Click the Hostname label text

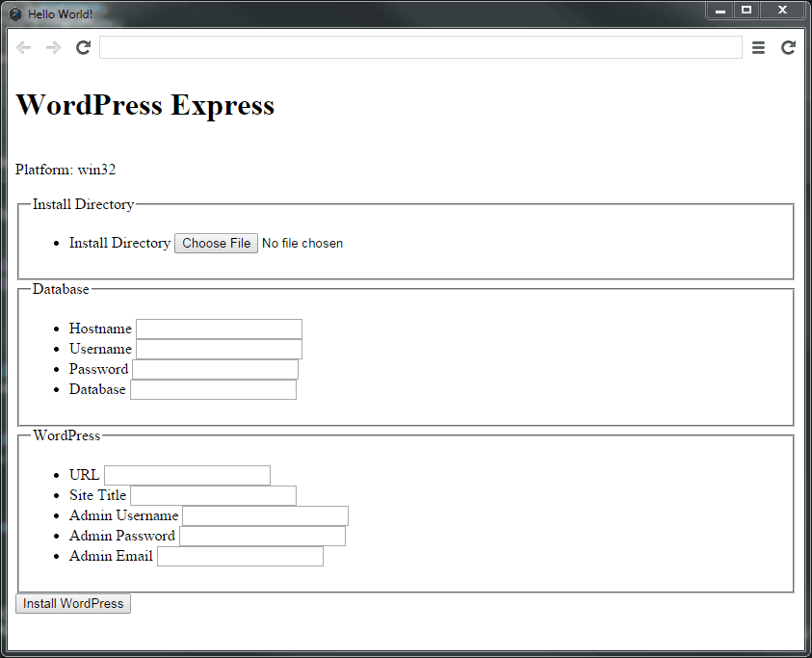(100, 329)
